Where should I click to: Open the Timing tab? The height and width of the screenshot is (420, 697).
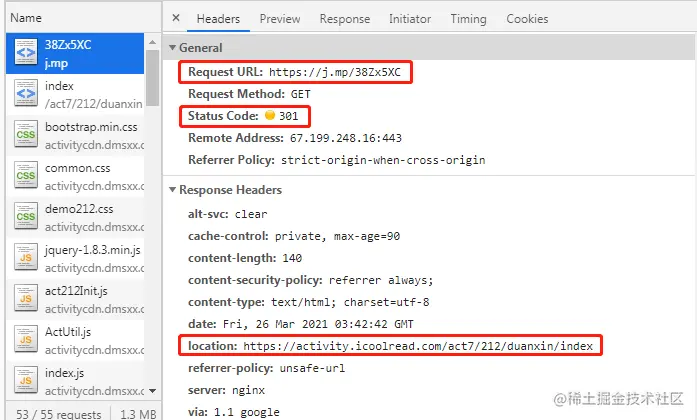click(469, 19)
